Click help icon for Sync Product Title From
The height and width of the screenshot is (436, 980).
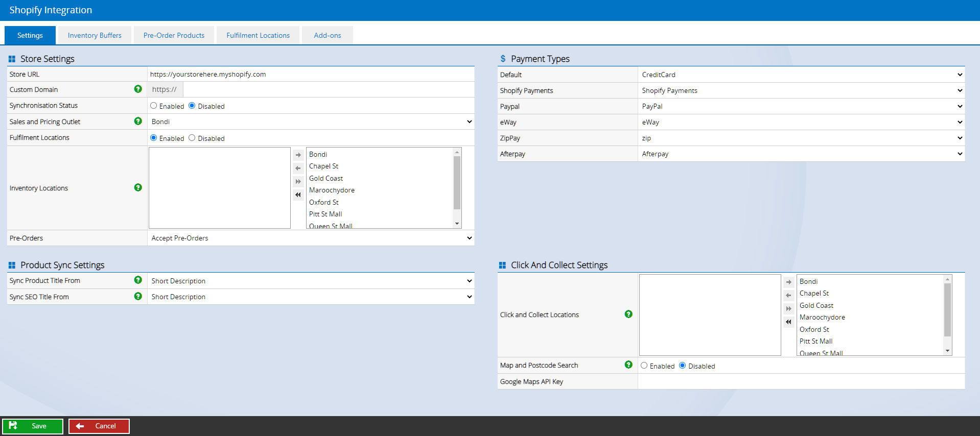pyautogui.click(x=138, y=280)
